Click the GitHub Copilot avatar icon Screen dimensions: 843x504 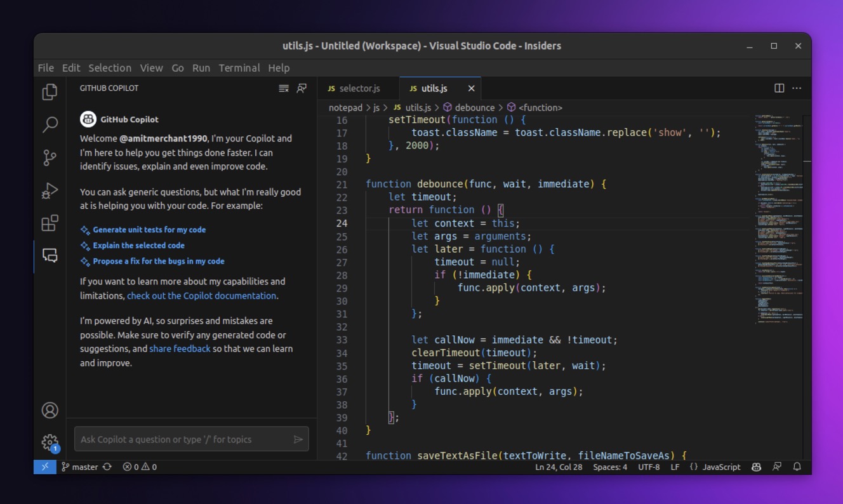click(88, 119)
